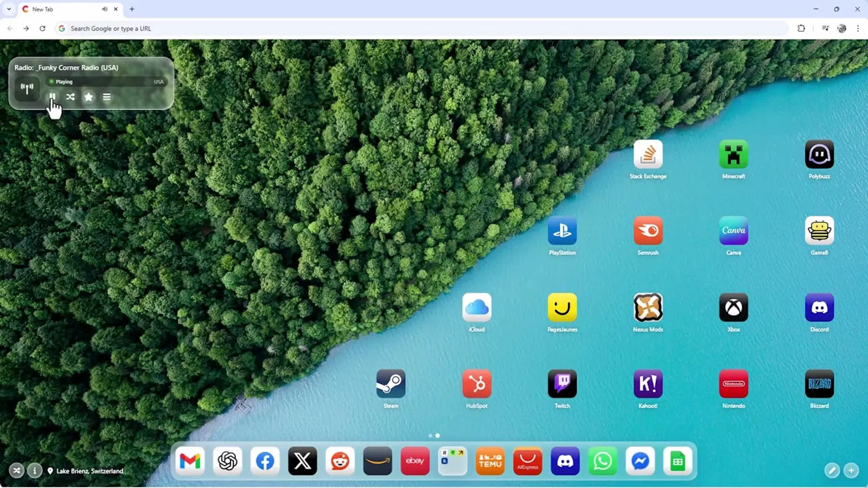Add radio station to favorites
This screenshot has width=868, height=488.
click(x=88, y=97)
